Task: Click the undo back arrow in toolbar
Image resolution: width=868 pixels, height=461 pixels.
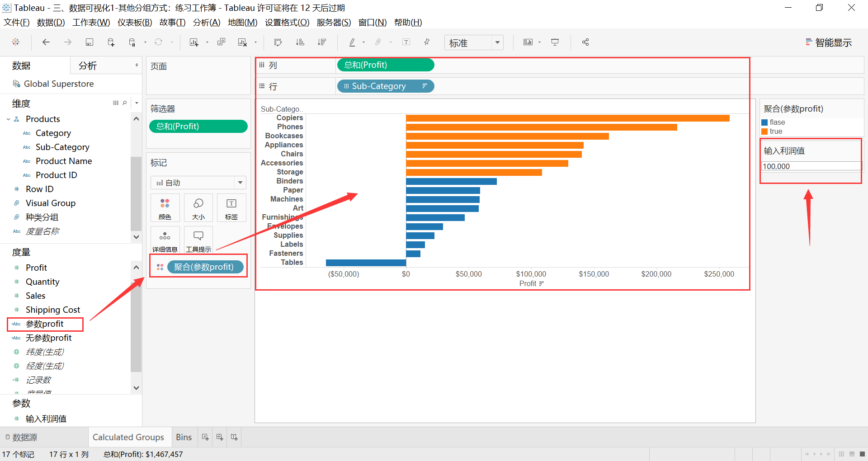Action: tap(46, 42)
